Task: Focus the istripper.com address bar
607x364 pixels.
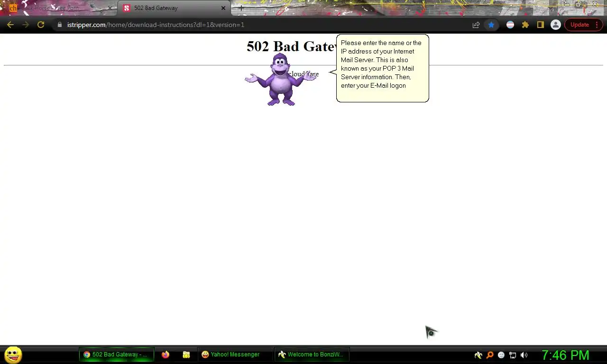Action: (261, 25)
